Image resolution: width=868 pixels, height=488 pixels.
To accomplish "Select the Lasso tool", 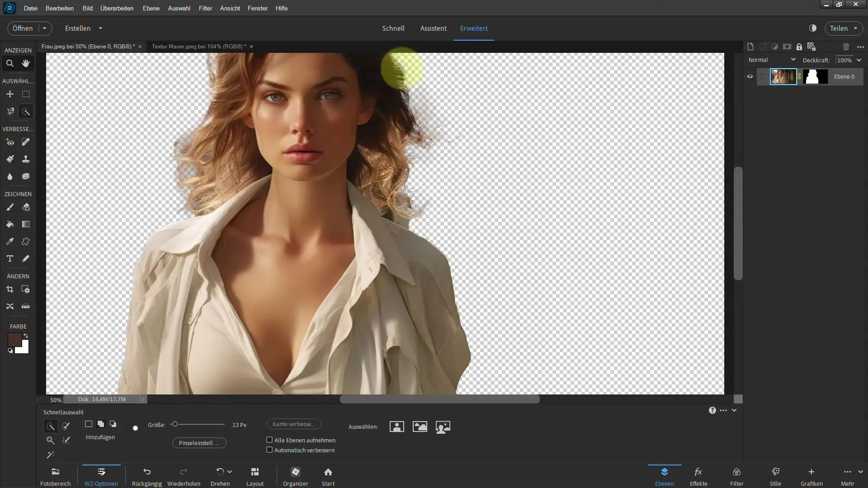I will click(10, 112).
